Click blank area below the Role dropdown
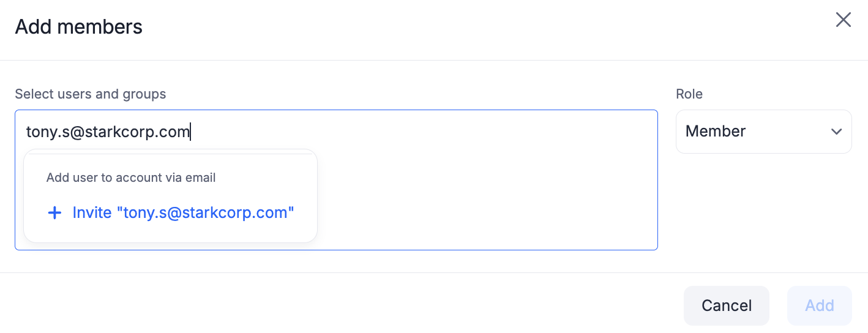868x333 pixels. [763, 208]
